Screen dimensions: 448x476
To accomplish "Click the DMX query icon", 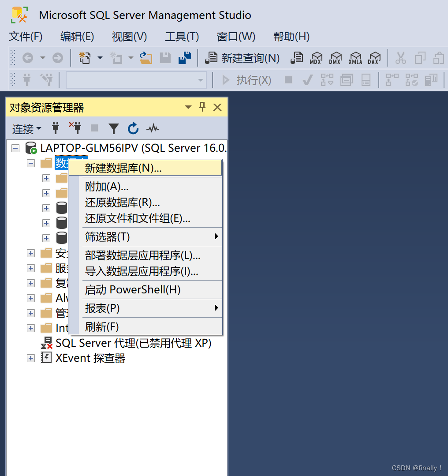I will [336, 58].
